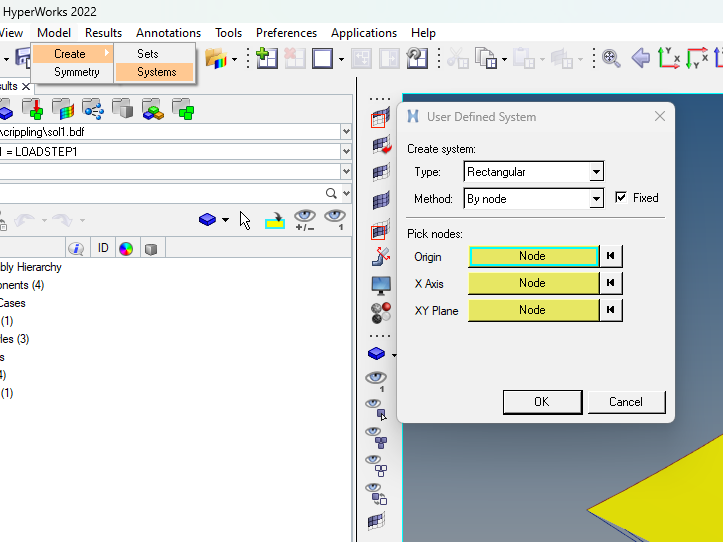Click the top mesh icon with red square

point(380,118)
